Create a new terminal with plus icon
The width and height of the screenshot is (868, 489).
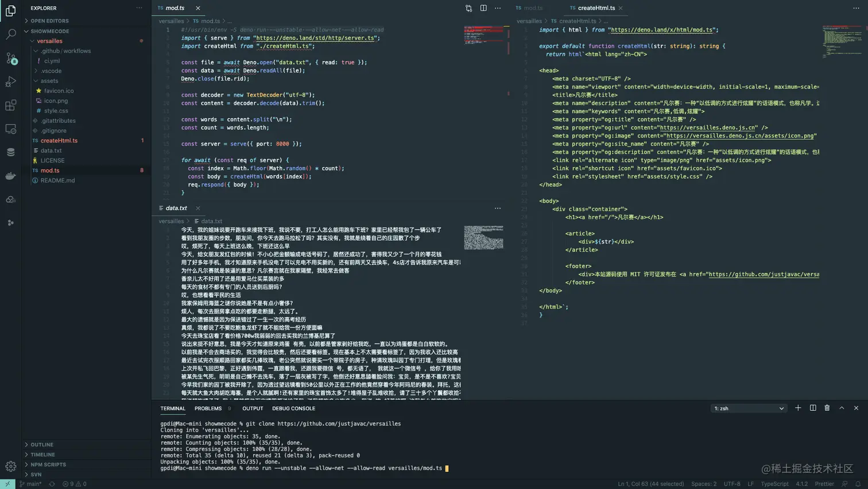pyautogui.click(x=798, y=408)
